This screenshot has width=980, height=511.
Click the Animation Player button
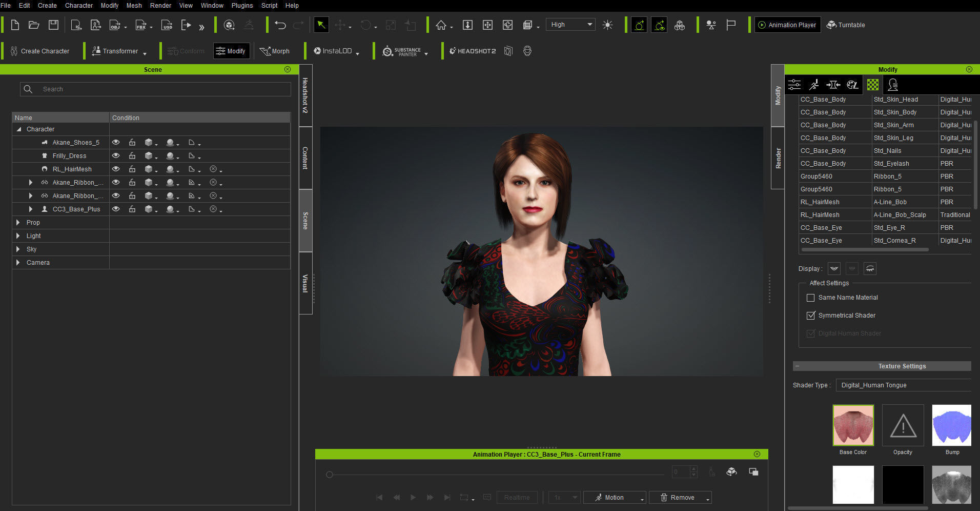point(787,25)
